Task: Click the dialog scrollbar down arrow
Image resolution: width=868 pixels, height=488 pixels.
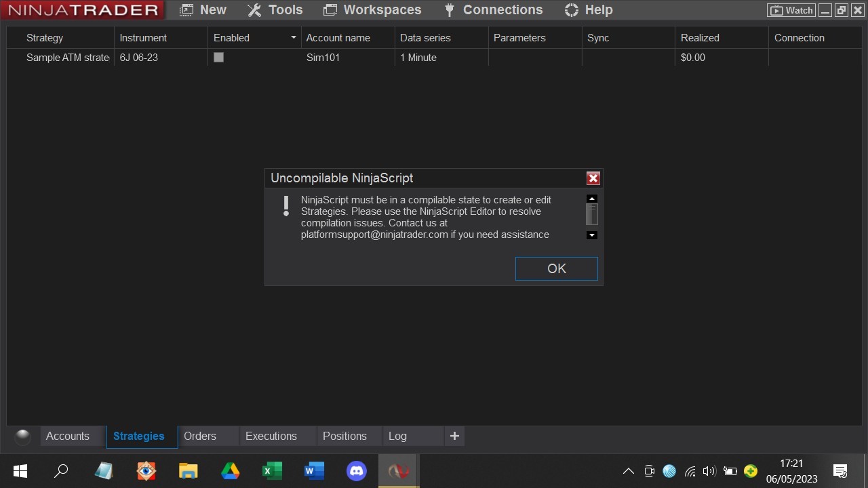Action: coord(592,235)
